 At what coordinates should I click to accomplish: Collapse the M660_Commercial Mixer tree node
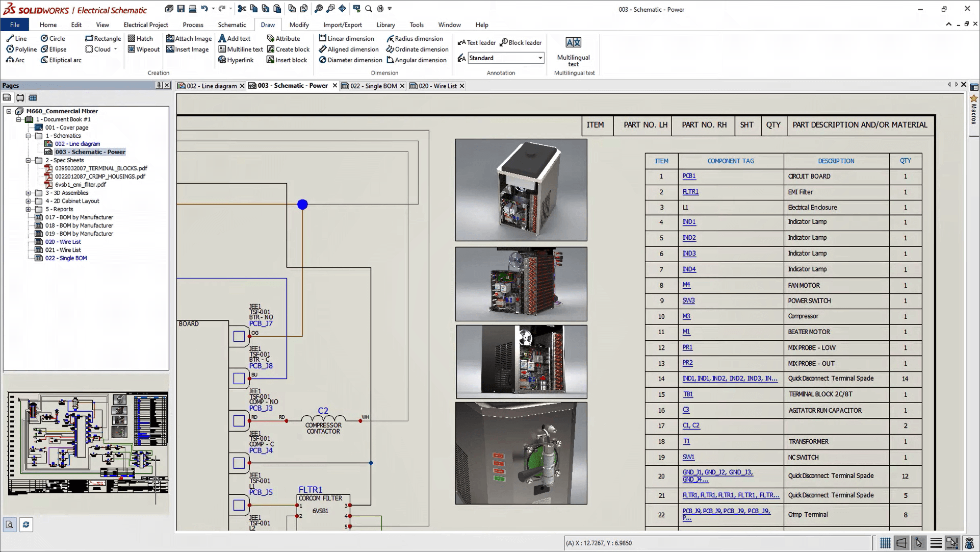coord(9,111)
